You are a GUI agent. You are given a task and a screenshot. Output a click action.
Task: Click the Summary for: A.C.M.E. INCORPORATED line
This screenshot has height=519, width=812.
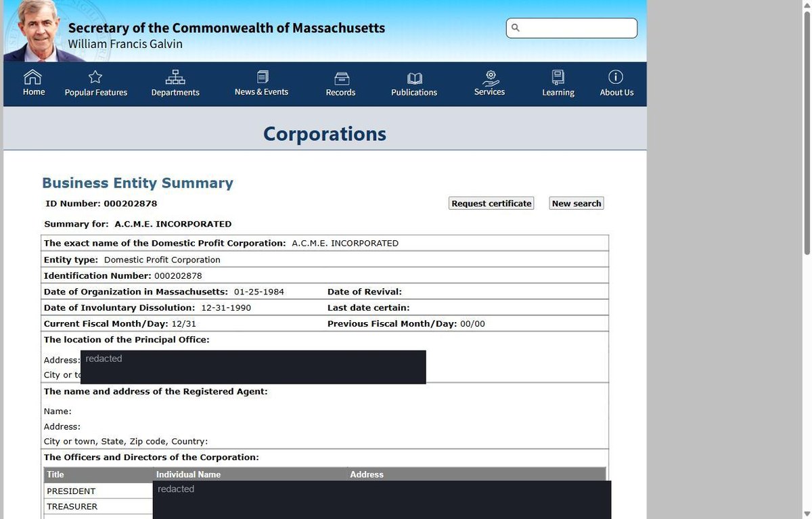click(x=138, y=224)
